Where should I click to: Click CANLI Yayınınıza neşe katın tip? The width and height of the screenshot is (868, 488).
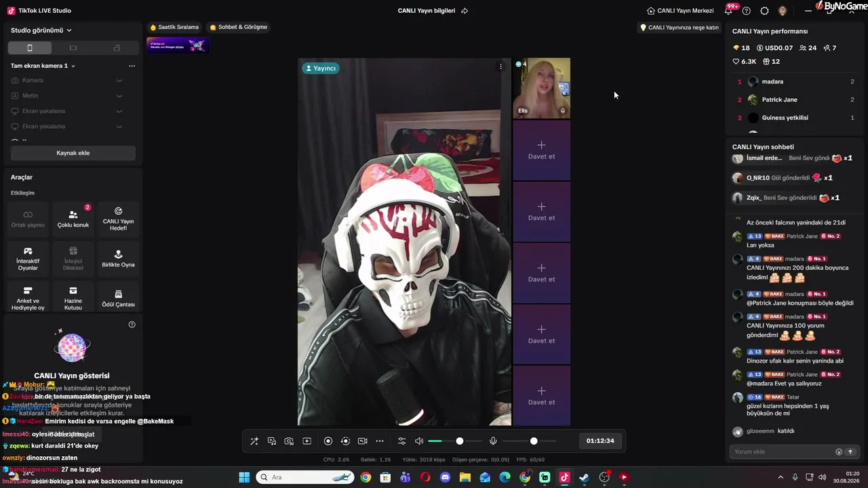[x=679, y=28]
